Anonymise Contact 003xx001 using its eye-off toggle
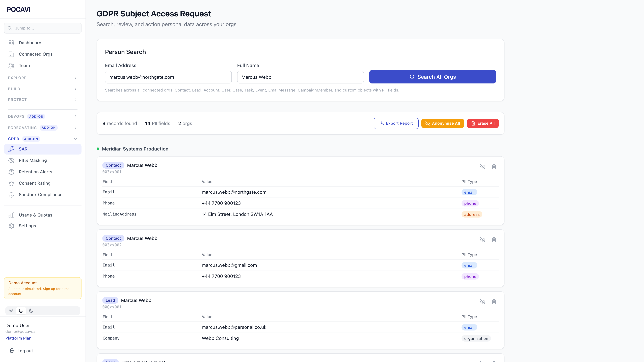Screen dimensions: 644x362 pyautogui.click(x=483, y=166)
